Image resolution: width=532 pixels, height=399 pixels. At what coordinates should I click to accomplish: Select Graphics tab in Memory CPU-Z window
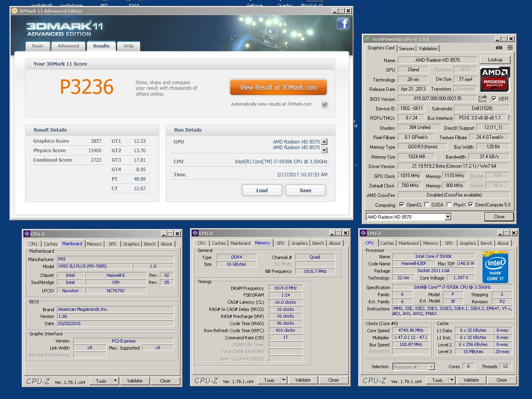[x=300, y=243]
